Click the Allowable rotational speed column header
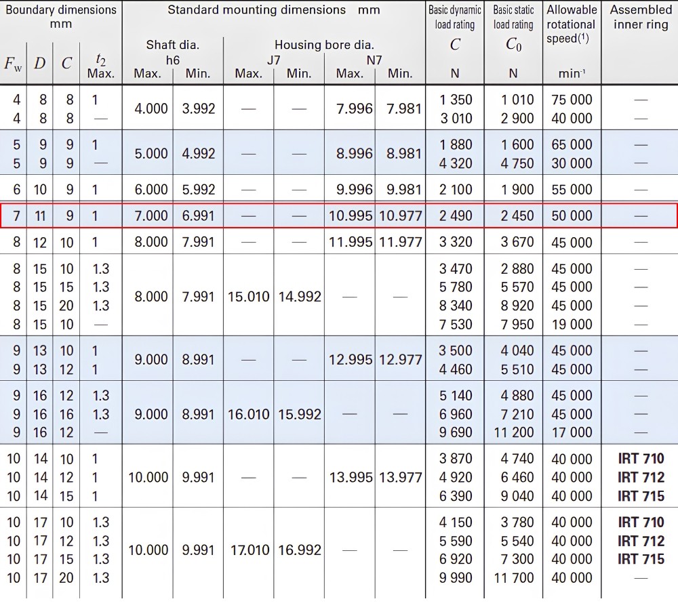This screenshot has height=616, width=678. (x=571, y=24)
